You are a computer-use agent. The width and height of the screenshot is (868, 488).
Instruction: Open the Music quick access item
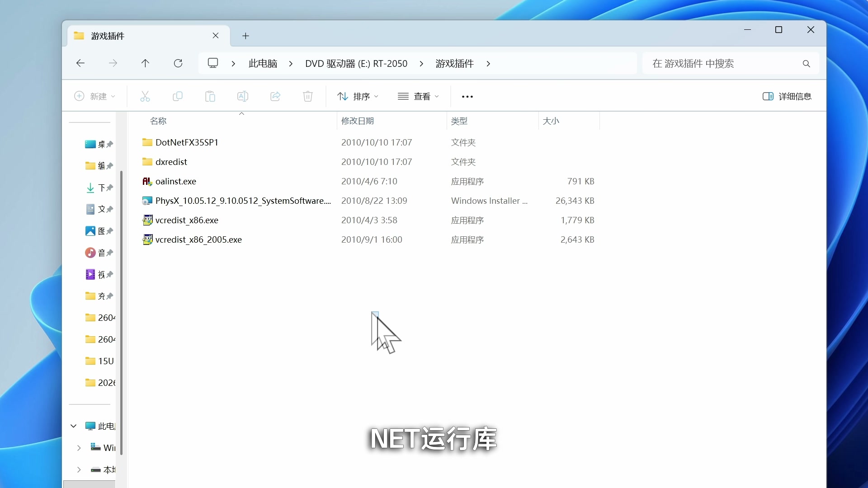pyautogui.click(x=99, y=253)
